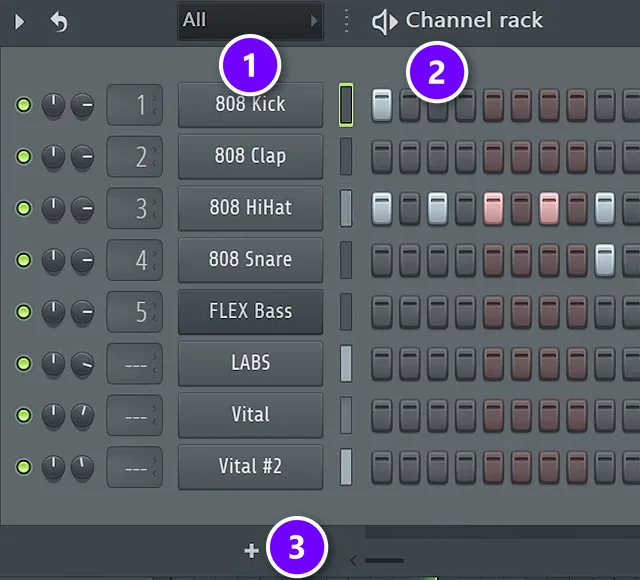The height and width of the screenshot is (580, 640).
Task: Open the All channel filter dropdown
Action: pos(250,20)
